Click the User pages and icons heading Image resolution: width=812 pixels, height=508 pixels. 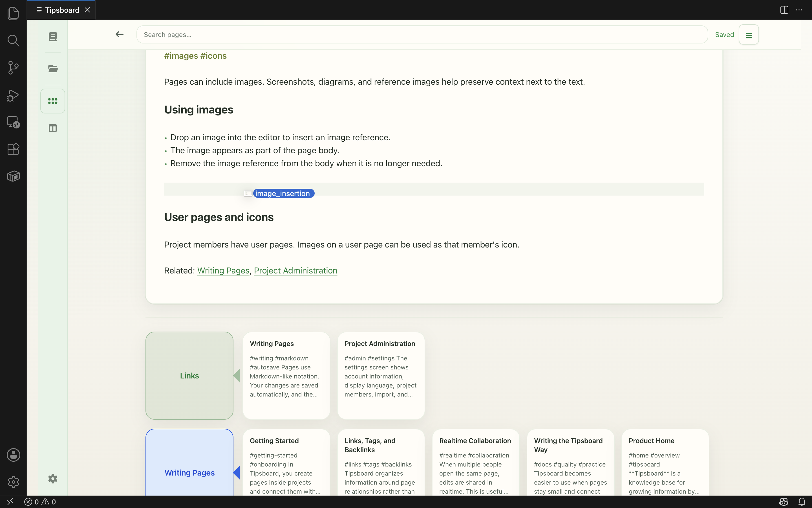219,217
